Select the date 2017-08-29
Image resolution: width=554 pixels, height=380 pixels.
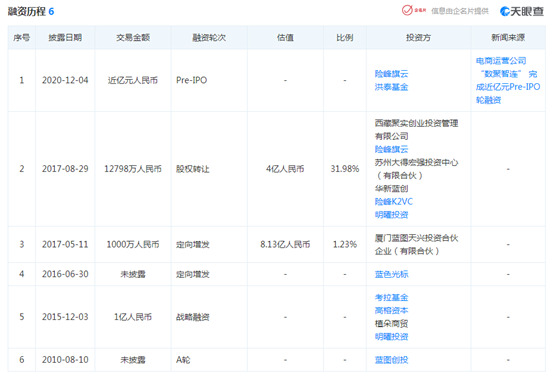pyautogui.click(x=65, y=169)
